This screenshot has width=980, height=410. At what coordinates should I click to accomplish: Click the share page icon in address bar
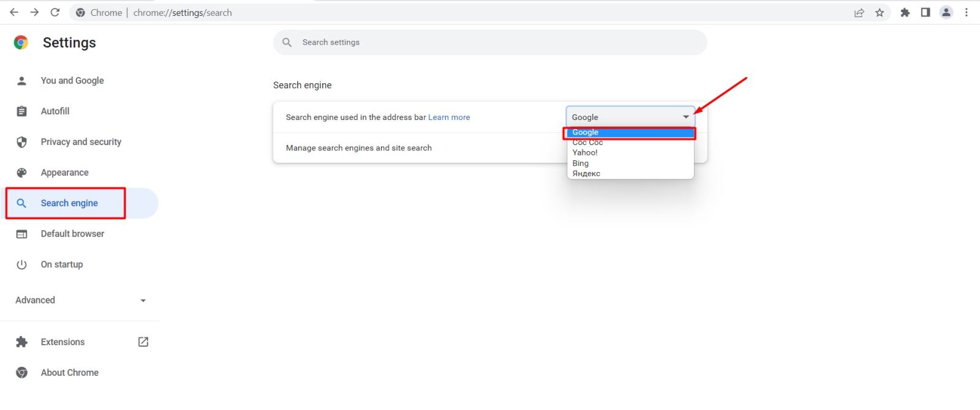pos(859,12)
